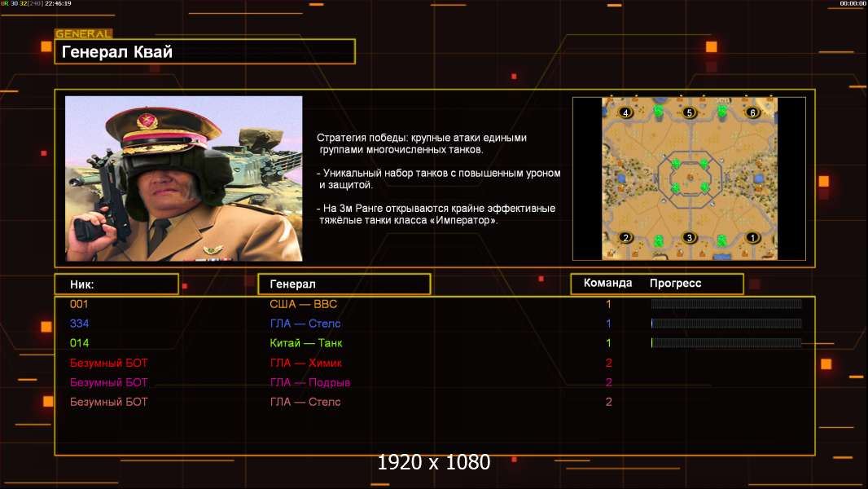Select 'Безумный БОТ' in the Химик row
The image size is (868, 489).
point(108,363)
